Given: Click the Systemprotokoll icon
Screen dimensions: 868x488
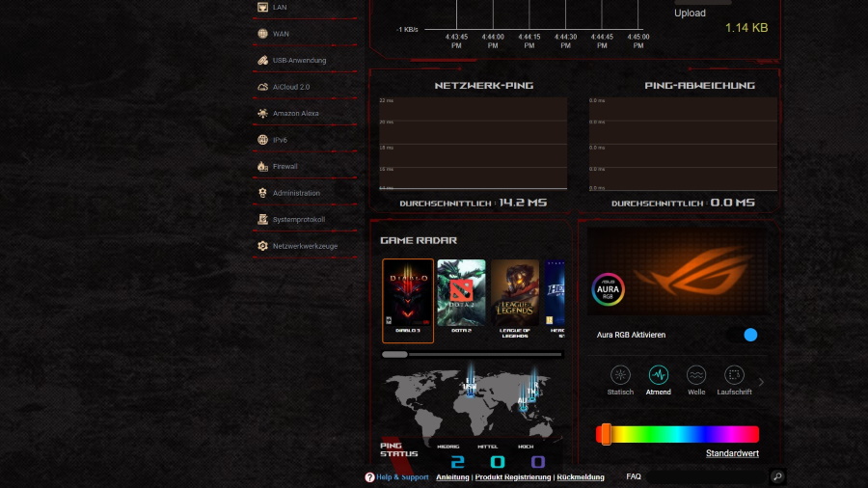Looking at the screenshot, I should click(263, 220).
